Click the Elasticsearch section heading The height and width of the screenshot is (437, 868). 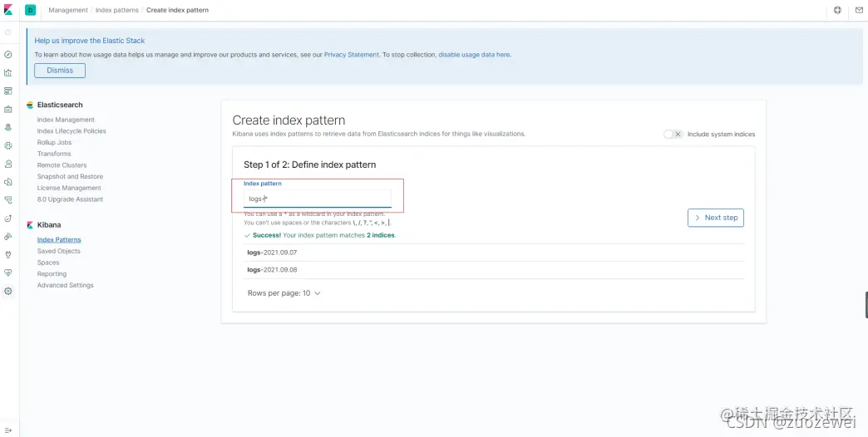60,105
